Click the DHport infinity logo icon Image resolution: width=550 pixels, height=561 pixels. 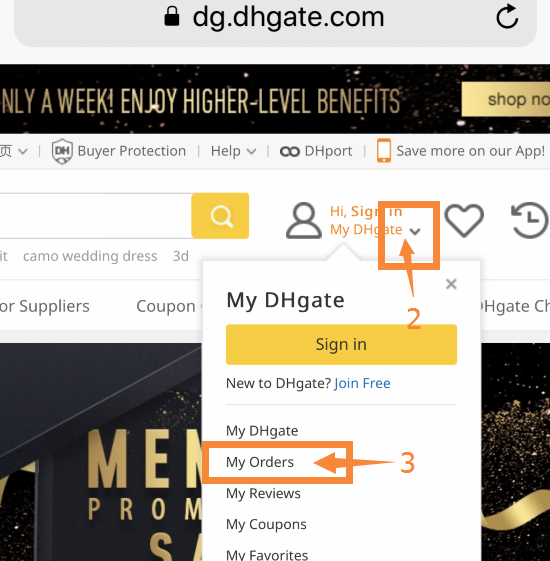pos(289,152)
